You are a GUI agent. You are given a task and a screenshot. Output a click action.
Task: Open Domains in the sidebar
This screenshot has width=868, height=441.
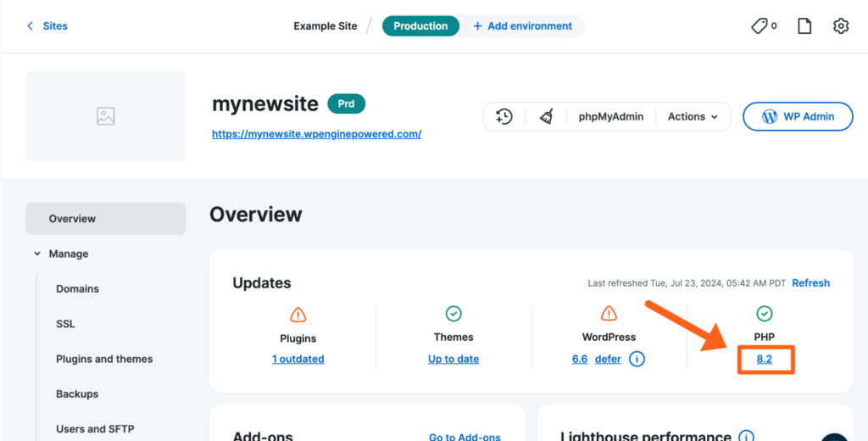coord(77,289)
